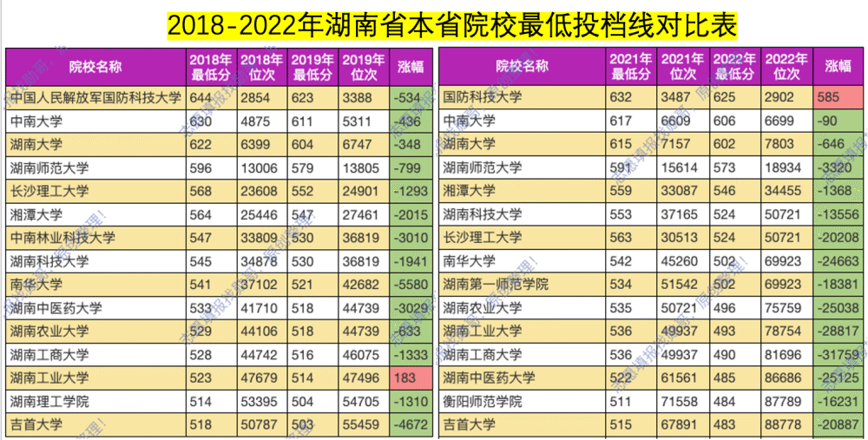Click the change value -3320
Viewport: 868px width, 440px height.
click(838, 167)
